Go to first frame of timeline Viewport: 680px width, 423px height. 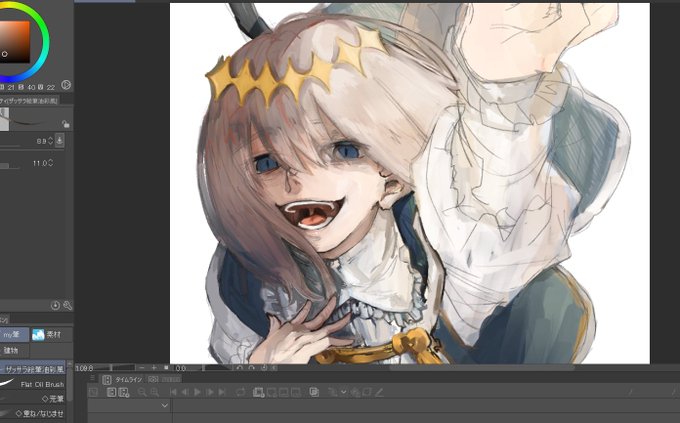coord(173,393)
